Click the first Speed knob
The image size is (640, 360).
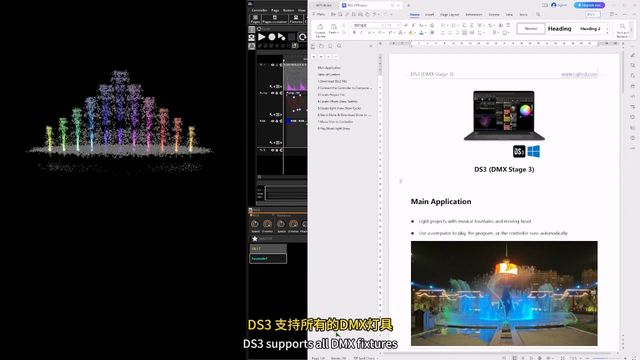[x=255, y=224]
